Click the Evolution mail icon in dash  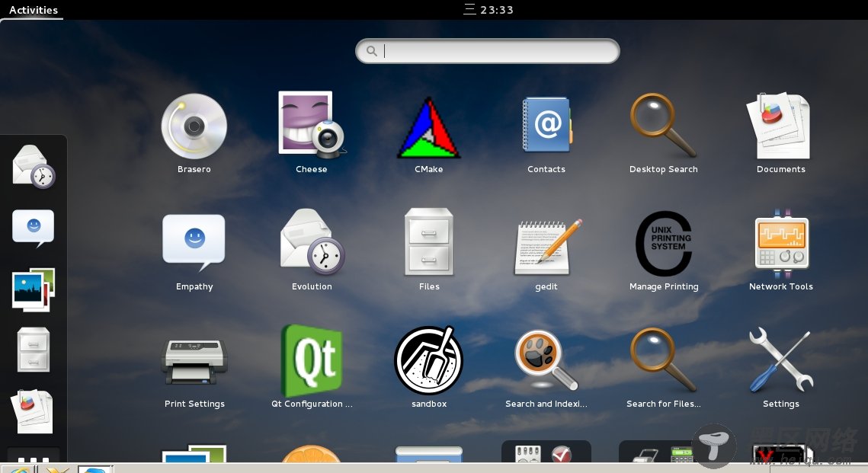pyautogui.click(x=34, y=167)
